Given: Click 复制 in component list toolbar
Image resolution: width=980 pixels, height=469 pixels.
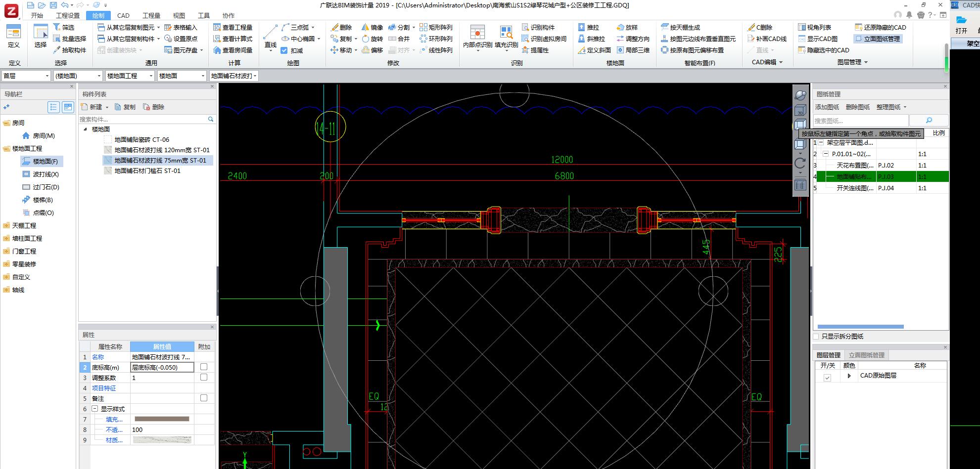Looking at the screenshot, I should click(125, 107).
